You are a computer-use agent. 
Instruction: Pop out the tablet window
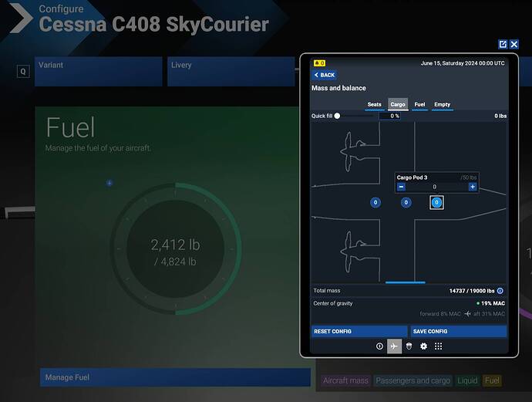coord(503,44)
